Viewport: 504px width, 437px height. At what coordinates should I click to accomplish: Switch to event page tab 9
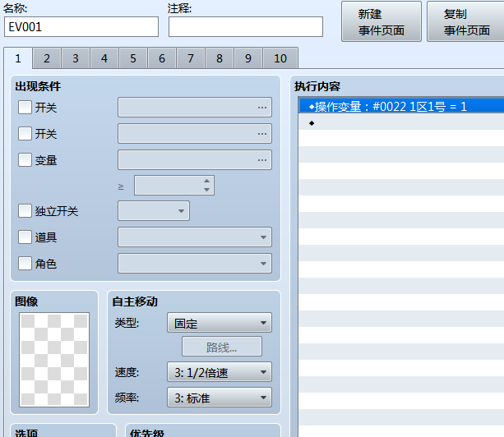[x=248, y=58]
